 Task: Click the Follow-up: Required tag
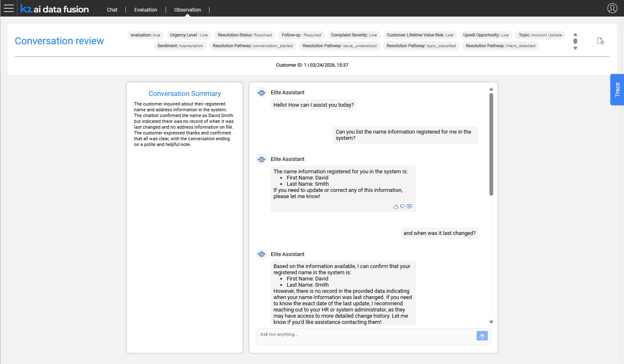[301, 35]
